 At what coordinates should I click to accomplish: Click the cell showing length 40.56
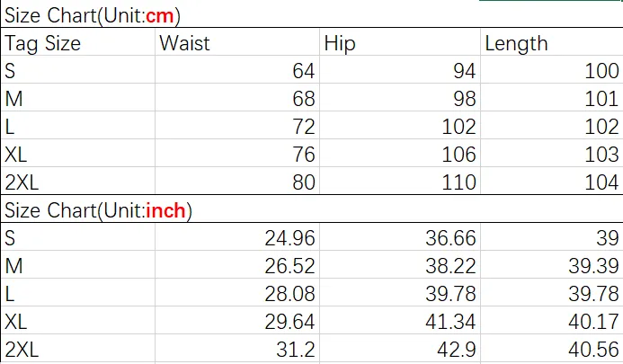pos(552,348)
